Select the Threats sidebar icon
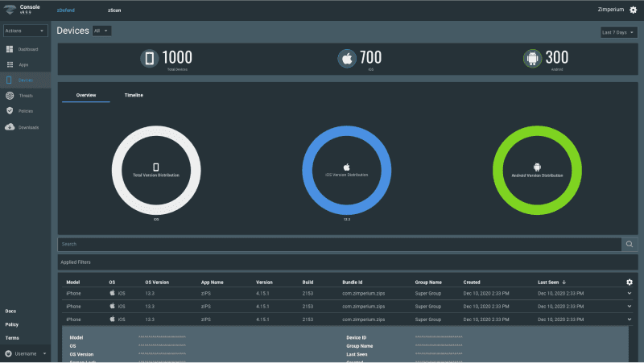The image size is (644, 363). pos(10,96)
